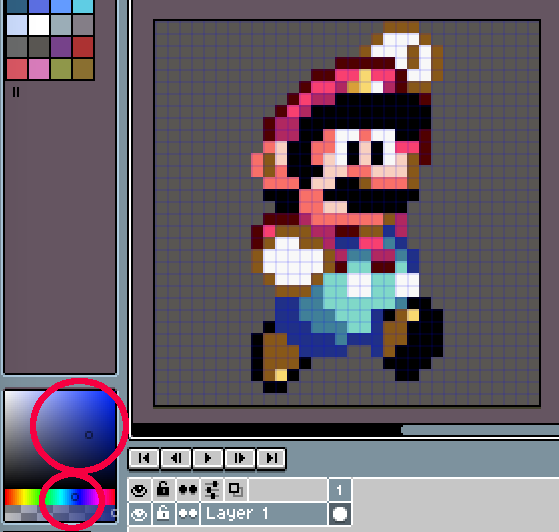559x532 pixels.
Task: Click the onion skin icon in header
Action: pos(212,490)
